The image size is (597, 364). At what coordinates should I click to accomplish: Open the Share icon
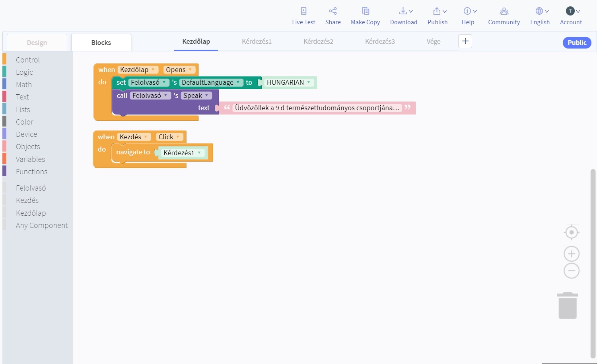point(333,11)
